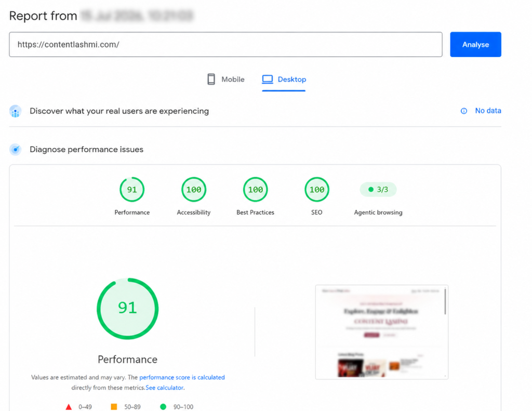
Task: Switch to the Mobile tab
Action: tap(225, 79)
